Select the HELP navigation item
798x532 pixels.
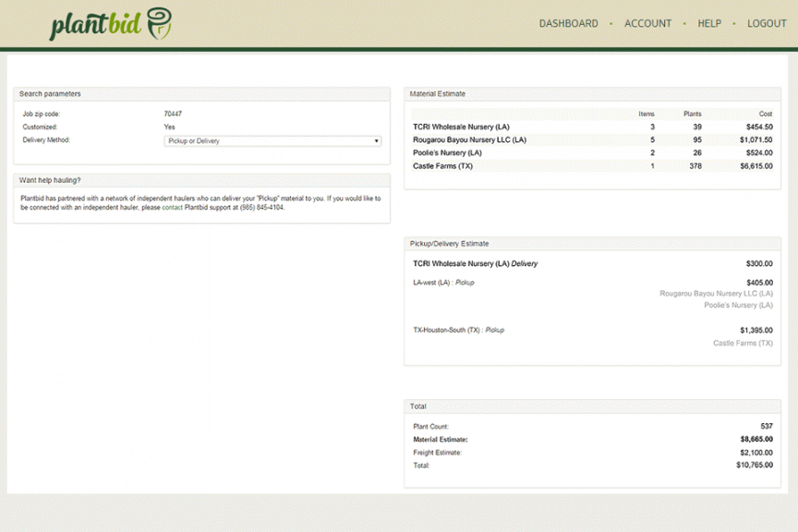tap(709, 23)
